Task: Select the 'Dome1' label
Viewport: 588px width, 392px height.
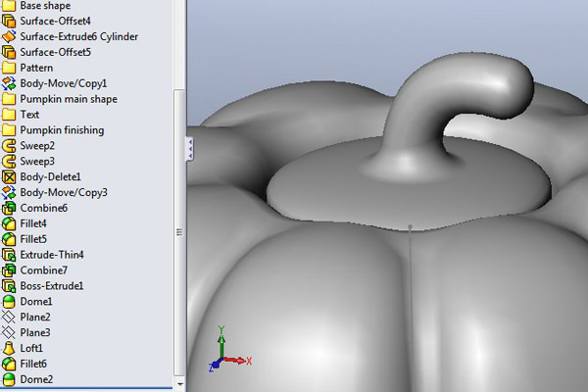Action: point(36,301)
